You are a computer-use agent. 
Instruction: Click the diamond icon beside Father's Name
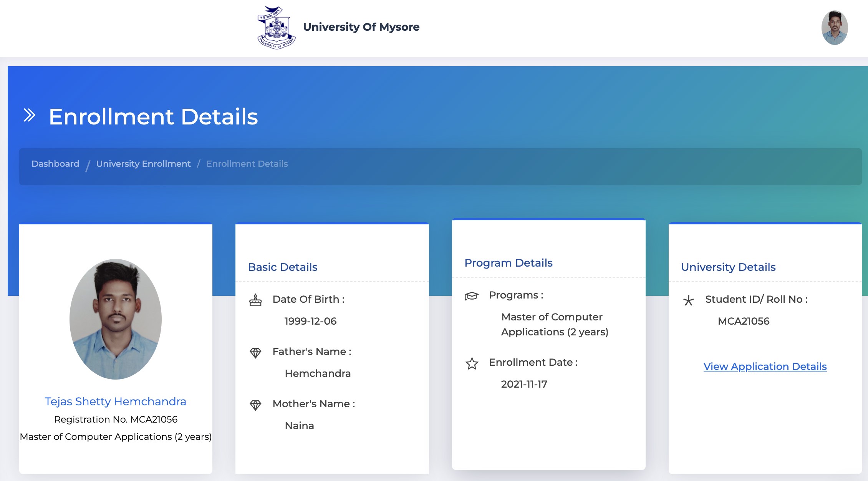coord(255,352)
